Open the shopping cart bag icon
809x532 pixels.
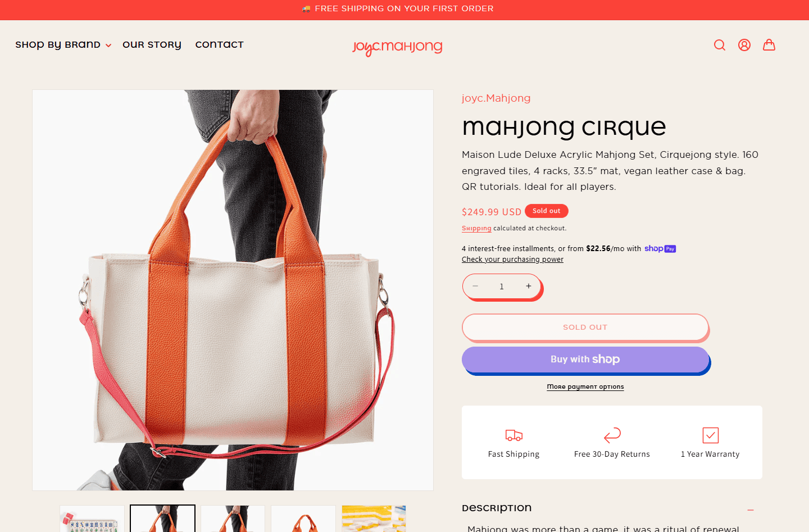(x=769, y=45)
